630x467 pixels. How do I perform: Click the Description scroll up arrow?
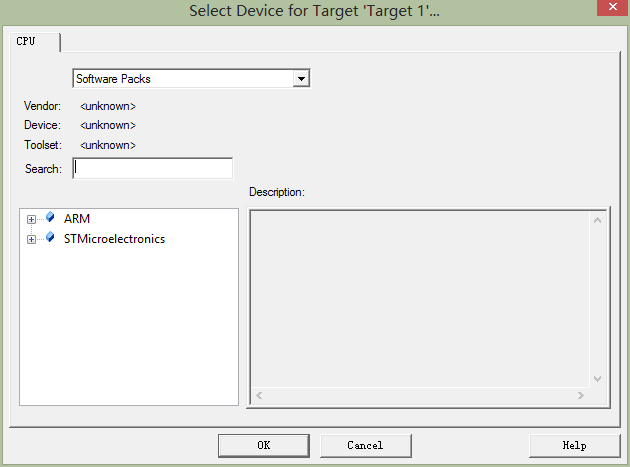pos(597,220)
